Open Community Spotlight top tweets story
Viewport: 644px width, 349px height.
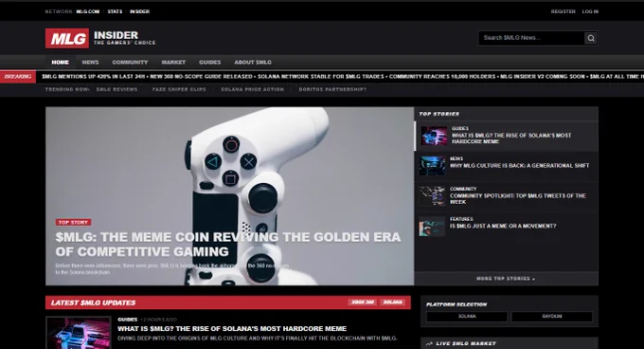click(517, 199)
